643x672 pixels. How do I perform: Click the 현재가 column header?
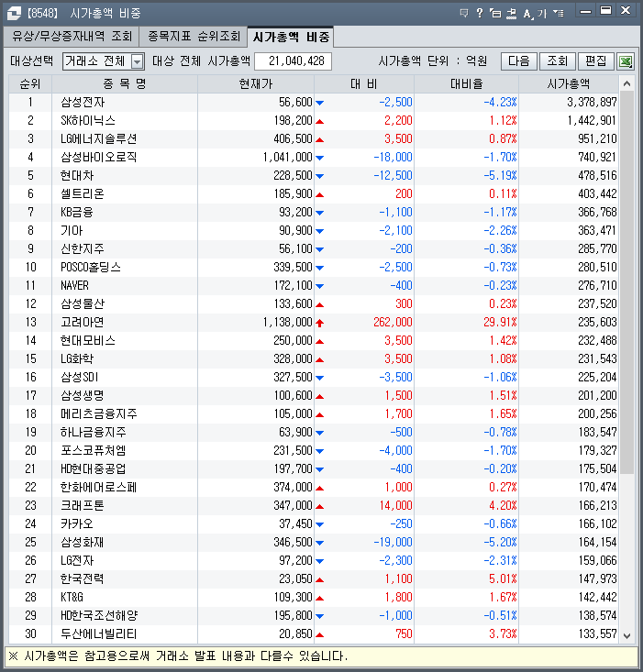[256, 84]
